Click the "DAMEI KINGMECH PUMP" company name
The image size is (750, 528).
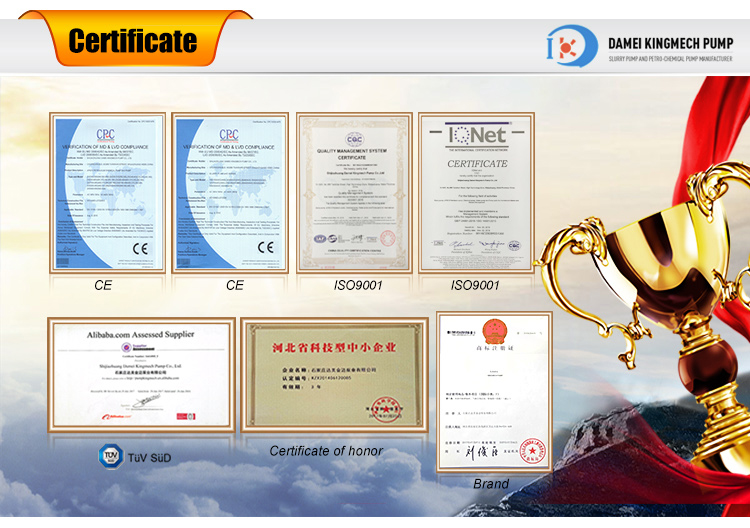click(671, 44)
